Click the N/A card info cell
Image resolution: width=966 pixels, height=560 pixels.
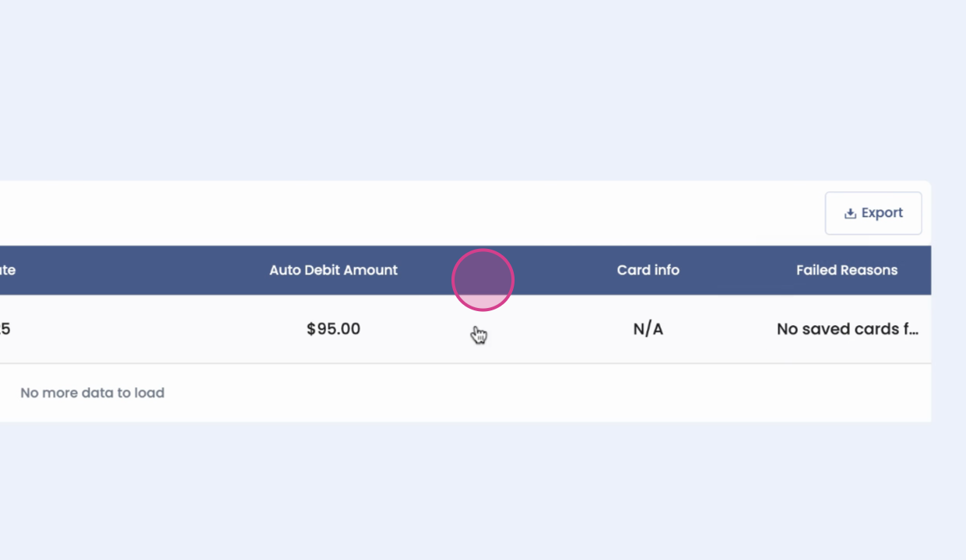pos(648,329)
